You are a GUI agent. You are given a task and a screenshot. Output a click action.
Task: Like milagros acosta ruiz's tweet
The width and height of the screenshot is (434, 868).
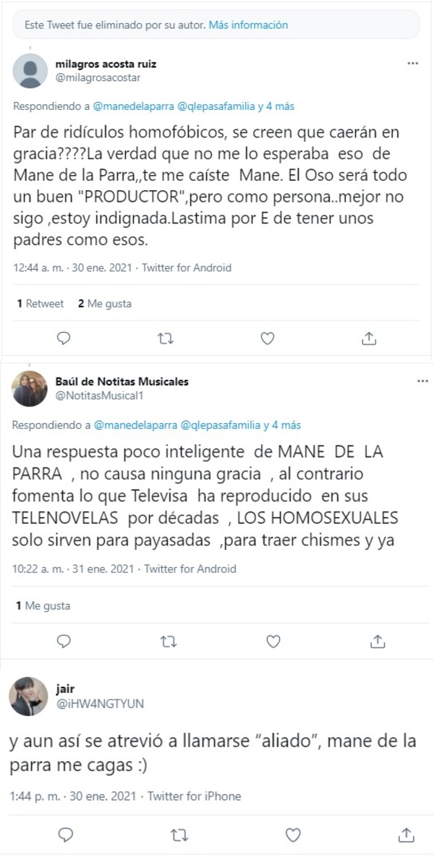point(268,338)
